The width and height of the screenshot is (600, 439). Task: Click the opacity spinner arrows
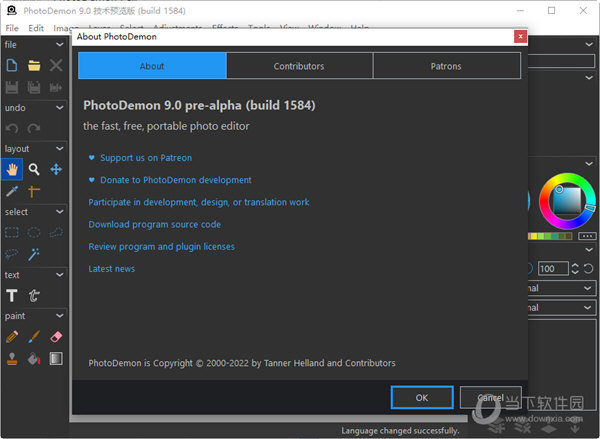pyautogui.click(x=575, y=269)
